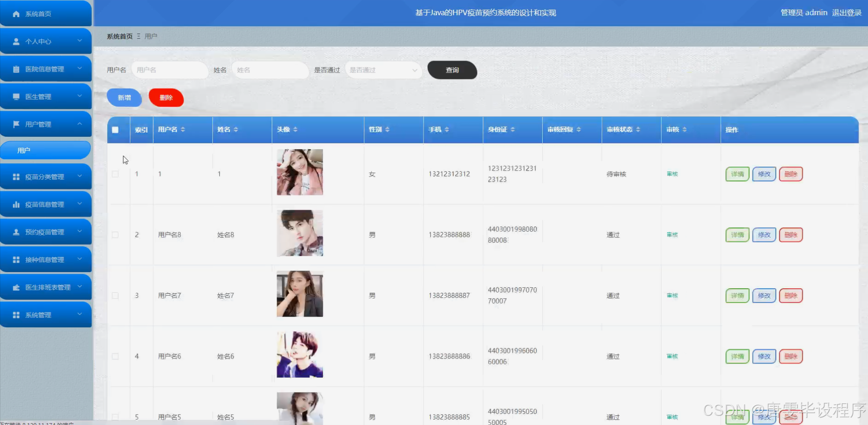Click the flag icon for 用户管理
This screenshot has width=868, height=425.
(16, 124)
